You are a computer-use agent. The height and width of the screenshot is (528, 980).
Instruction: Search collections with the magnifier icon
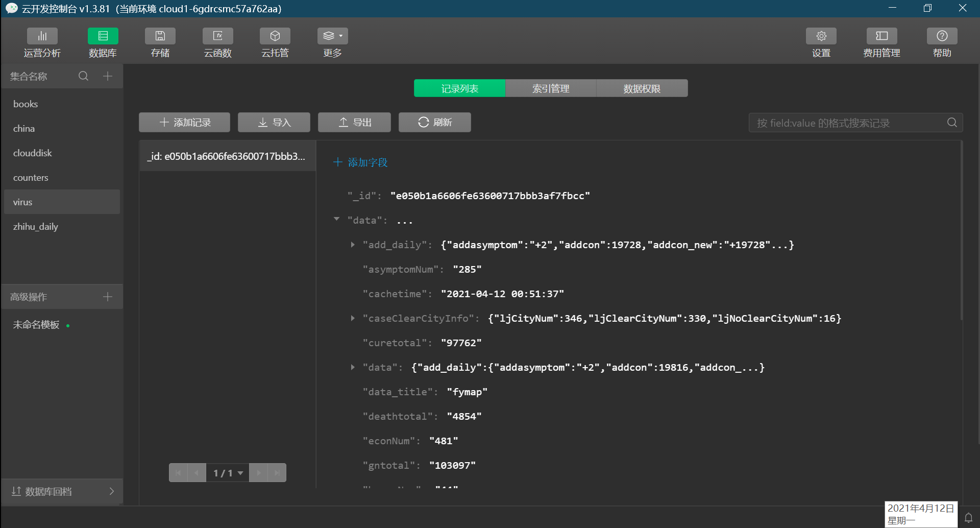[83, 76]
